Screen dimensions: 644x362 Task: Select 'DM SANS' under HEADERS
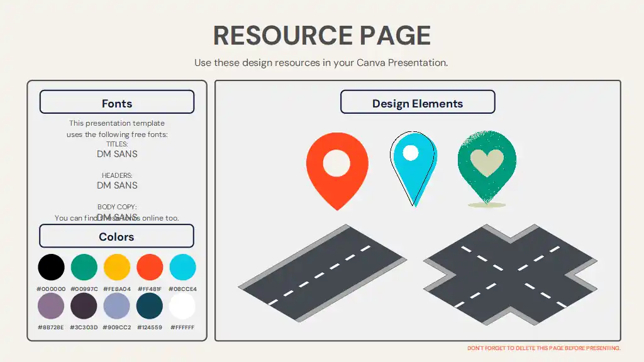click(117, 185)
